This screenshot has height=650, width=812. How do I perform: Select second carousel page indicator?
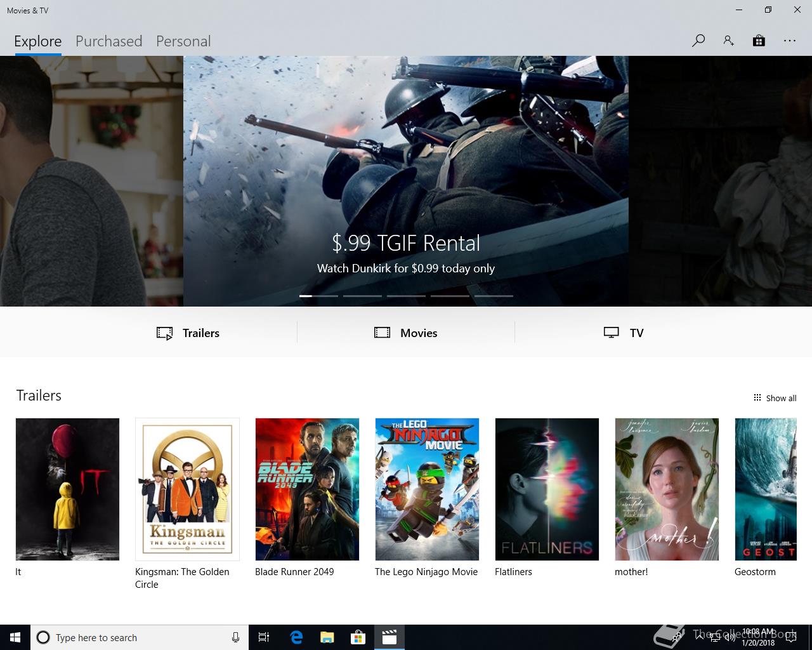[x=362, y=296]
